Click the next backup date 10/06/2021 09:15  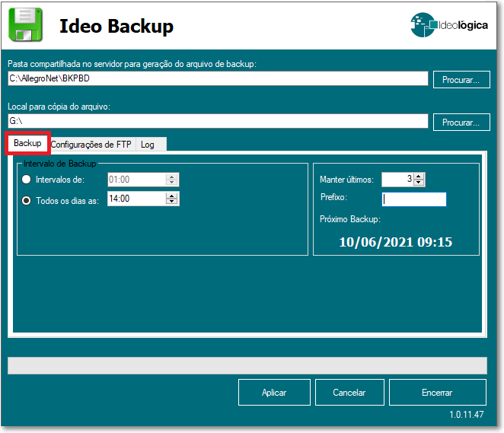coord(396,242)
